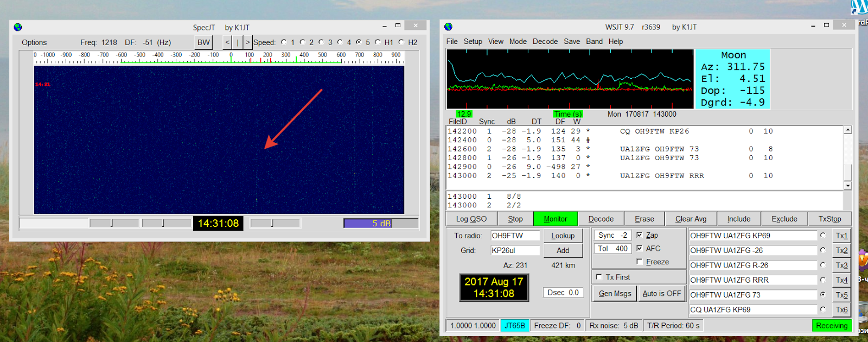Select radio button for -26 report message
The height and width of the screenshot is (342, 868).
(x=823, y=250)
